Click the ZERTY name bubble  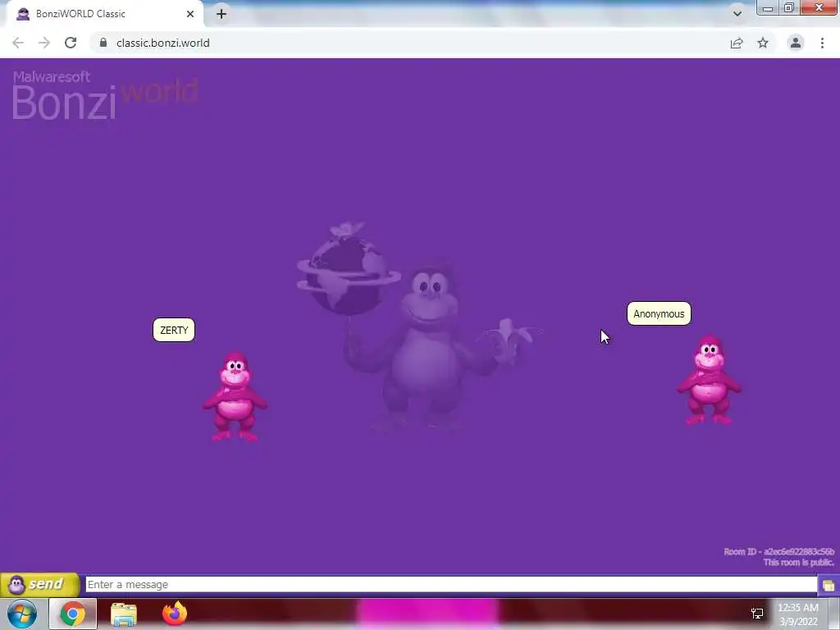[x=174, y=330]
